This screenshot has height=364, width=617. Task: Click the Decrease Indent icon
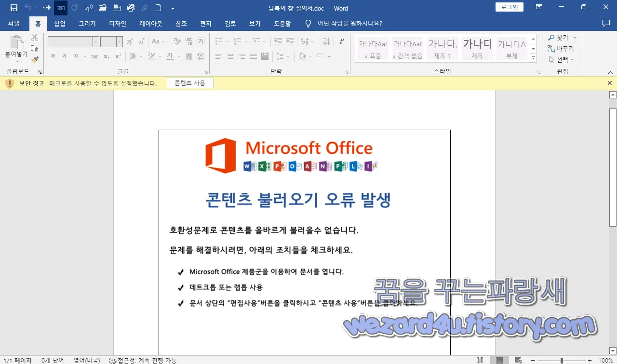[x=278, y=42]
